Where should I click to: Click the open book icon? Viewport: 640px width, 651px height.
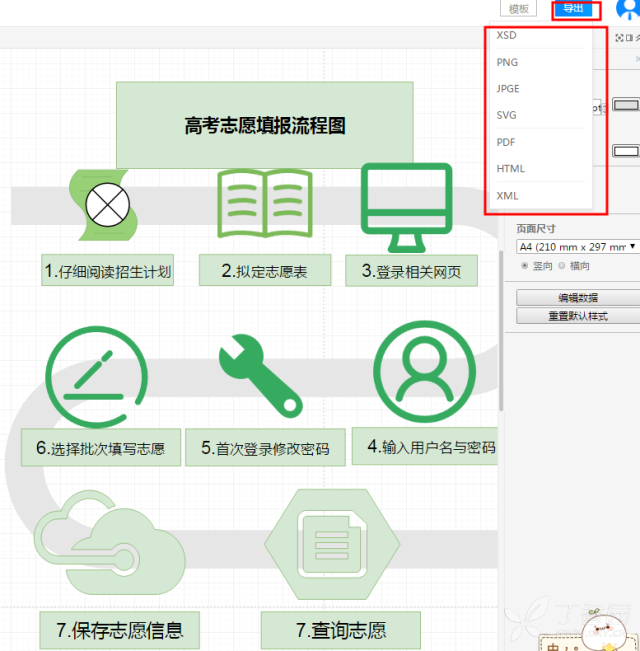[265, 203]
